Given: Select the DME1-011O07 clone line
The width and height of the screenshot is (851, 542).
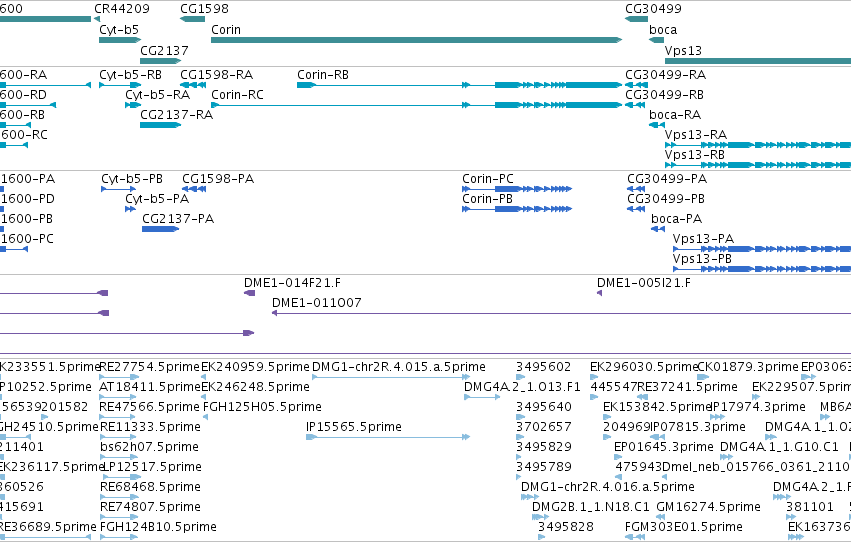Looking at the screenshot, I should [561, 313].
